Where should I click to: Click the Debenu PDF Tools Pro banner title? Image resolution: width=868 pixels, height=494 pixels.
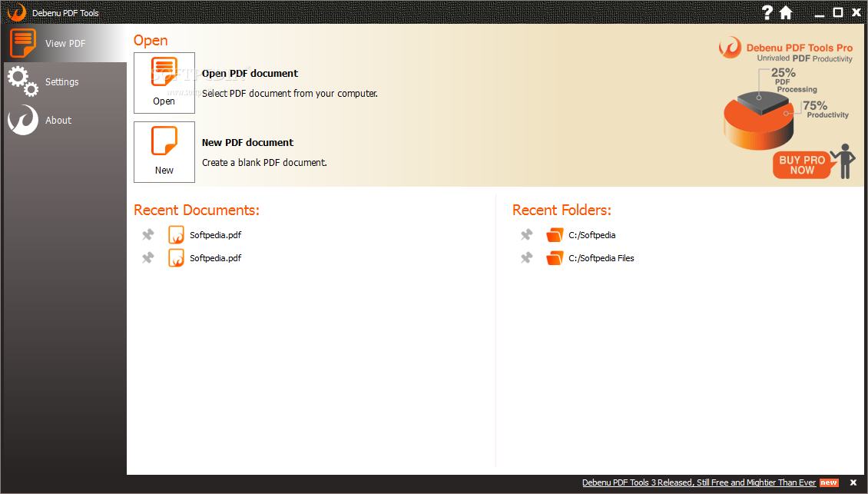tap(800, 48)
